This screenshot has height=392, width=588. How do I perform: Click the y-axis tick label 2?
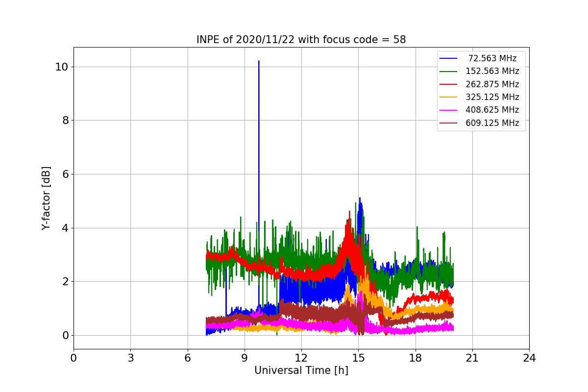(x=65, y=282)
